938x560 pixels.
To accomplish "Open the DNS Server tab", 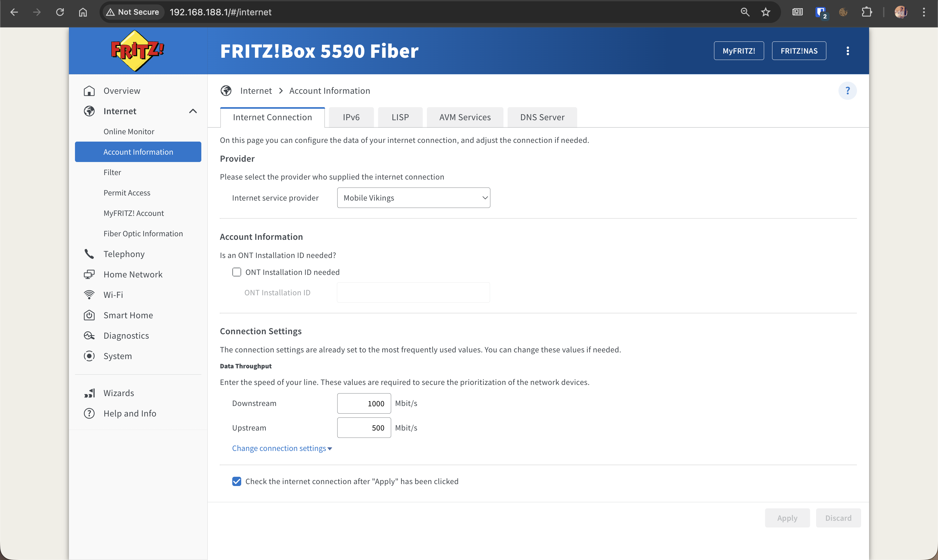I will tap(542, 117).
